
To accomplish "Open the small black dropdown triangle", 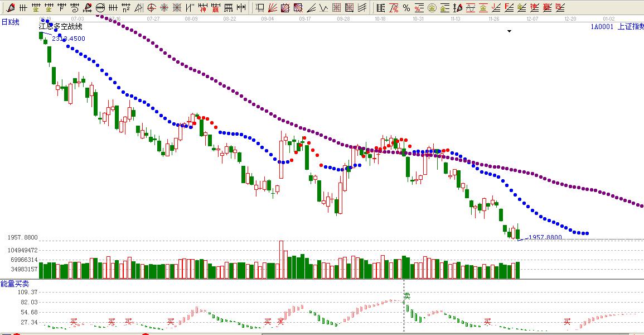I will [509, 32].
